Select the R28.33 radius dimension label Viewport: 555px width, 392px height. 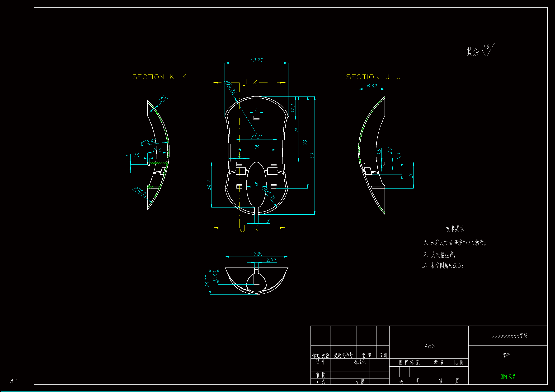pyautogui.click(x=231, y=87)
